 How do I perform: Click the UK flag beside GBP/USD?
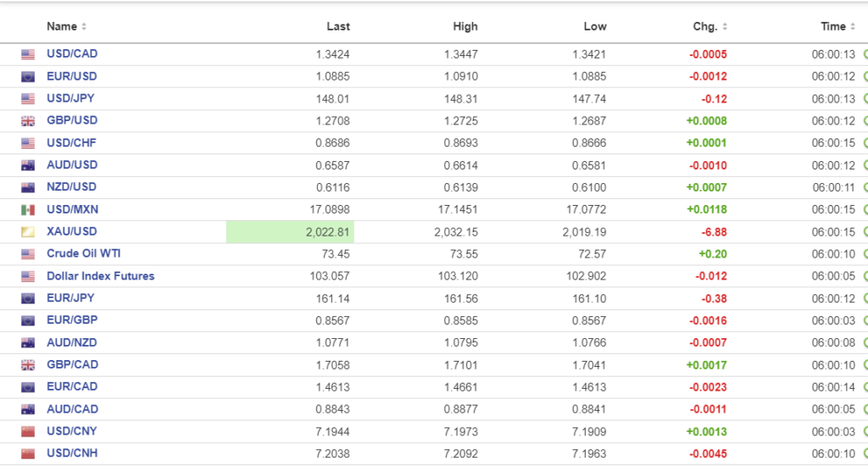pos(28,121)
